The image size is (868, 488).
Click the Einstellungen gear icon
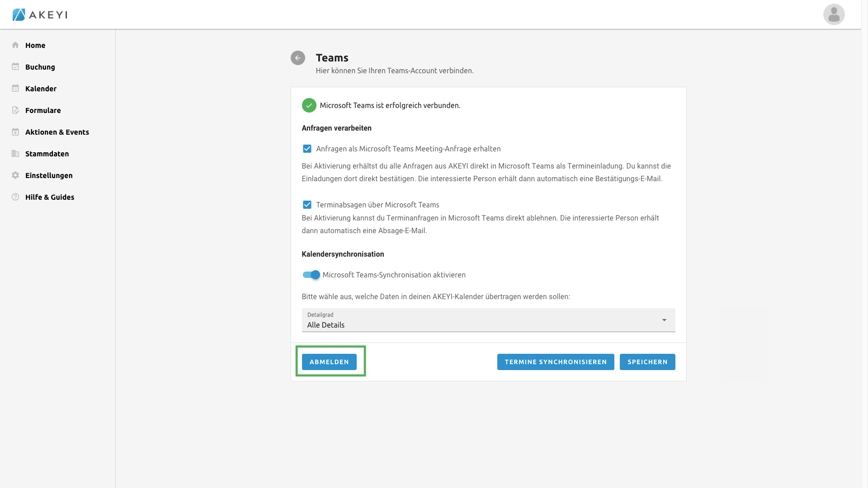[x=15, y=175]
